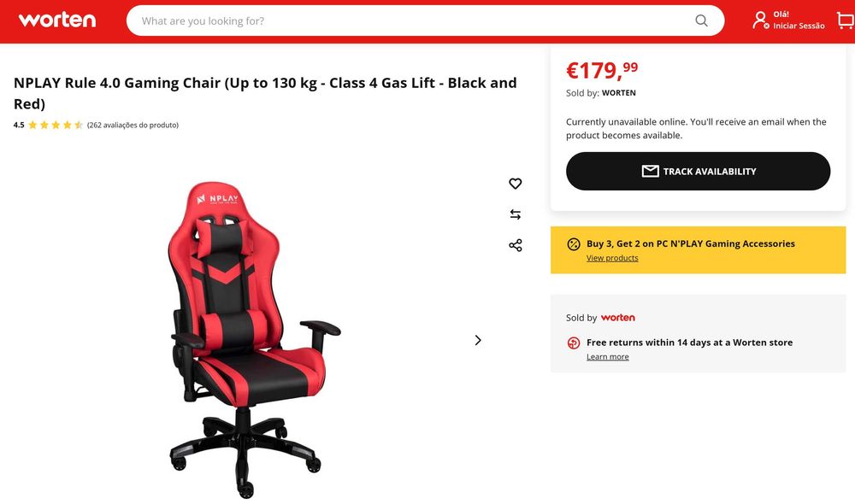Click Iniciar Sessão to sign in

[x=799, y=26]
